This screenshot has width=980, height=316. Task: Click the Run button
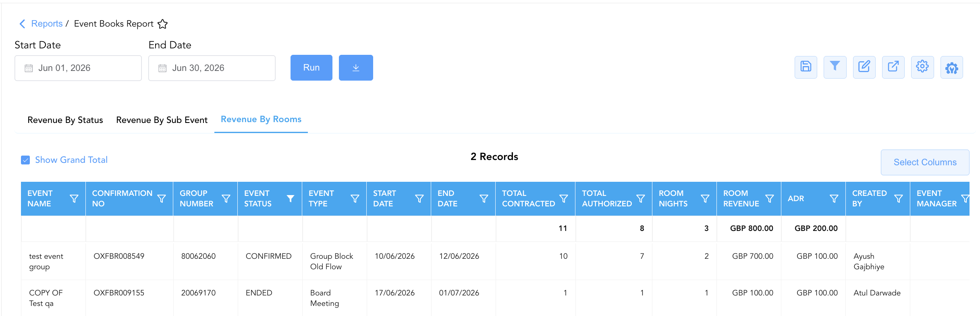pyautogui.click(x=311, y=68)
